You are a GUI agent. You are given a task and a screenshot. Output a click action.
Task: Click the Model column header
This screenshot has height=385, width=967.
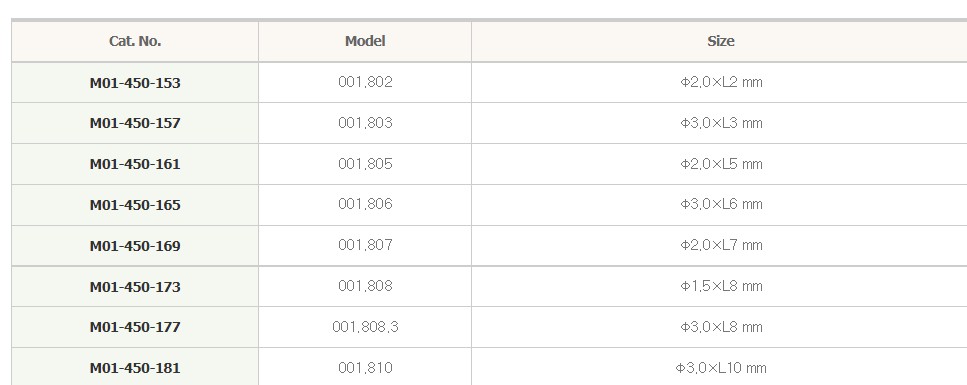point(365,41)
